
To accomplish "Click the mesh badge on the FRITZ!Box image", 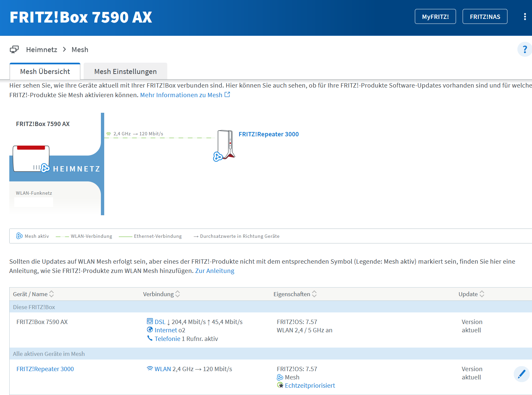I will click(45, 168).
